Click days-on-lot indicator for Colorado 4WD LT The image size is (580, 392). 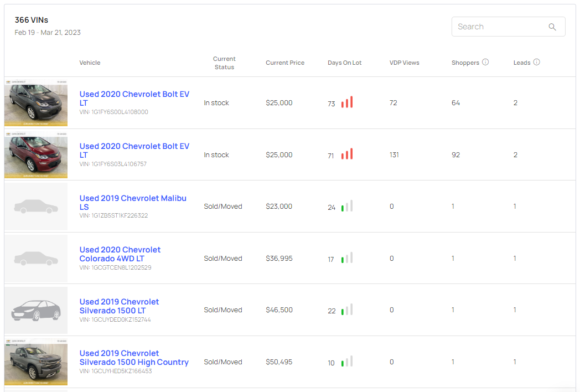347,258
